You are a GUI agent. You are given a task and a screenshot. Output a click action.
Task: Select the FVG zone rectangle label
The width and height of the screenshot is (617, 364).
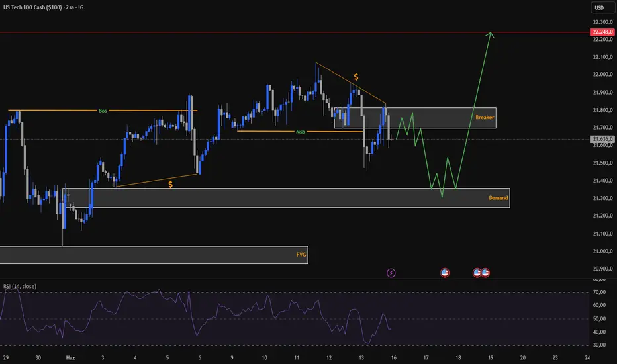point(301,255)
